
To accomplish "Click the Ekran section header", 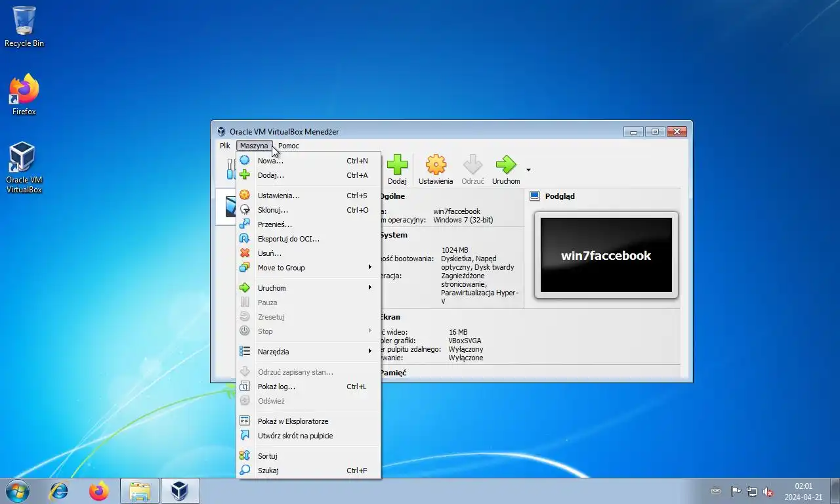I will [x=390, y=317].
